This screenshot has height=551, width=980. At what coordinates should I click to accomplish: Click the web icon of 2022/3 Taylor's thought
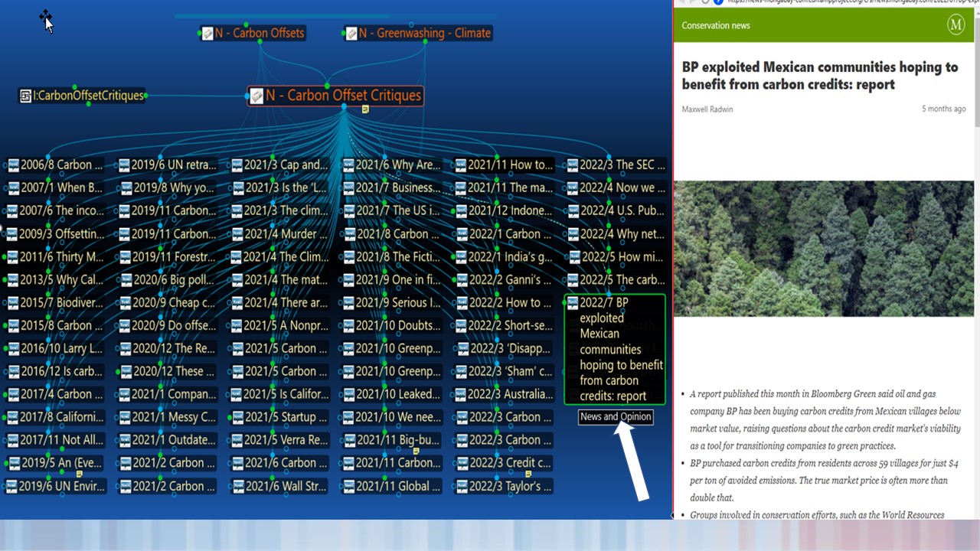[x=461, y=487]
